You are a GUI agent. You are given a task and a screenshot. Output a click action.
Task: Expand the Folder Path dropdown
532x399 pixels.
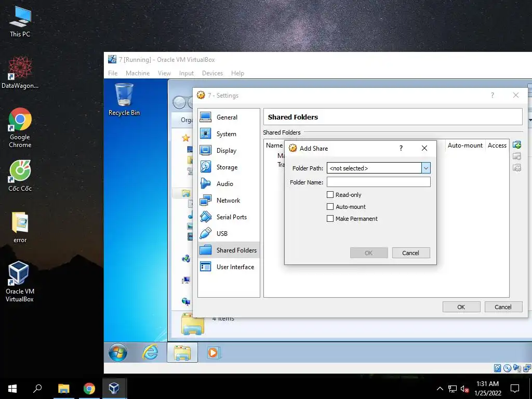click(426, 168)
